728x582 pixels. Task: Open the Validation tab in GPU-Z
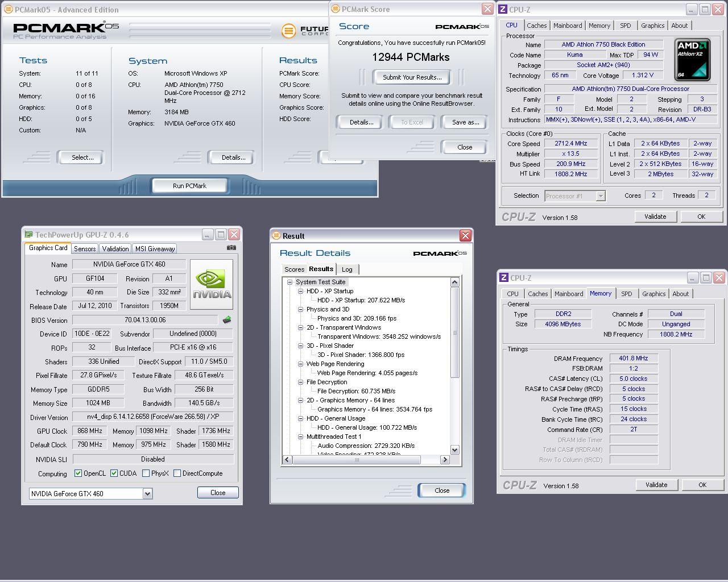[115, 249]
